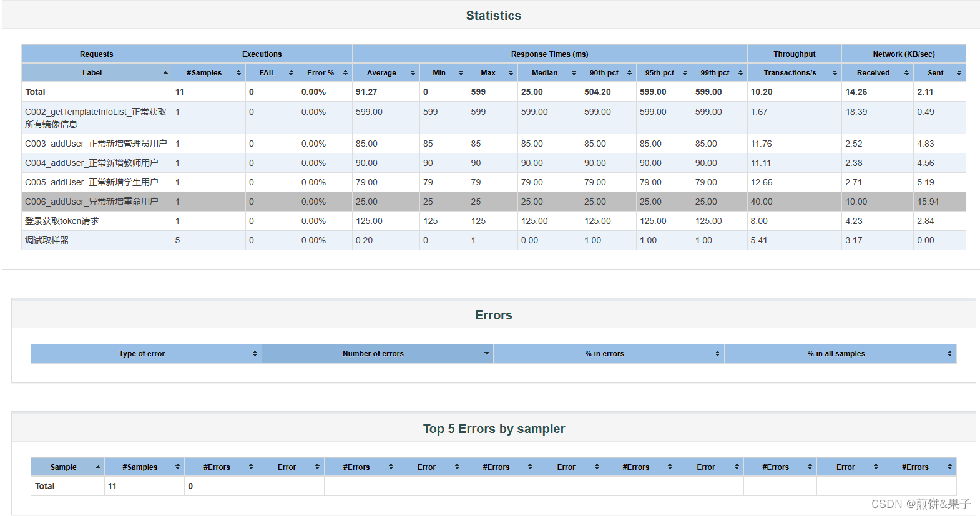The height and width of the screenshot is (516, 980).
Task: Sort Errors table by Type of error arrows
Action: tap(255, 354)
